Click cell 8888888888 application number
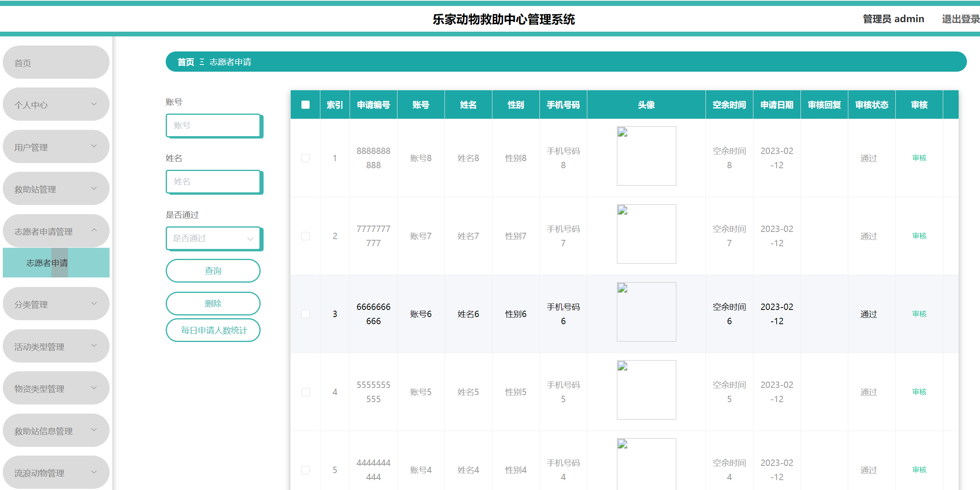The width and height of the screenshot is (980, 490). (373, 158)
